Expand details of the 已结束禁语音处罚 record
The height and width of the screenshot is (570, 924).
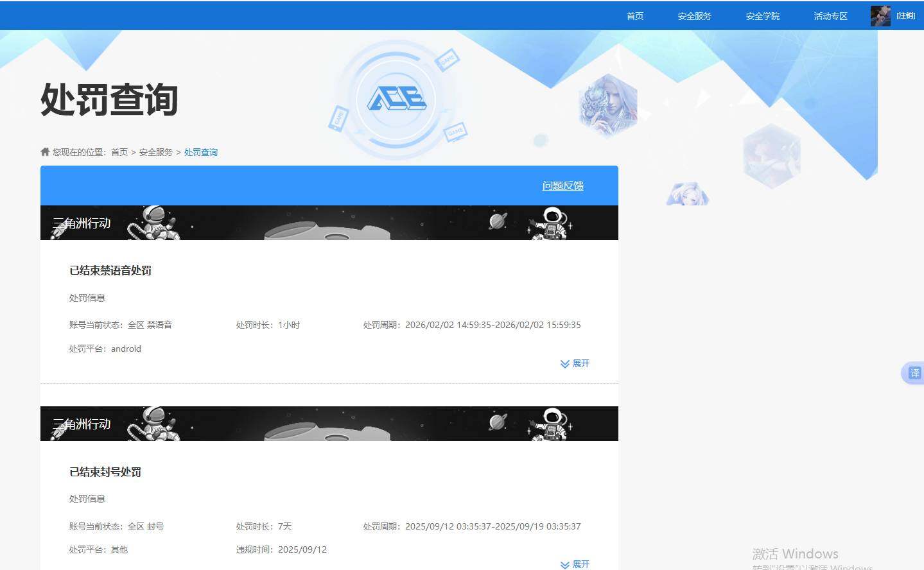click(x=575, y=363)
